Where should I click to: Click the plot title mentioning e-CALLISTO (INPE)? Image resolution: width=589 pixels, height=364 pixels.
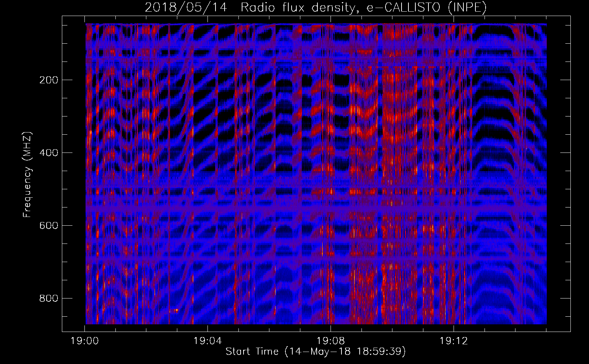click(316, 7)
